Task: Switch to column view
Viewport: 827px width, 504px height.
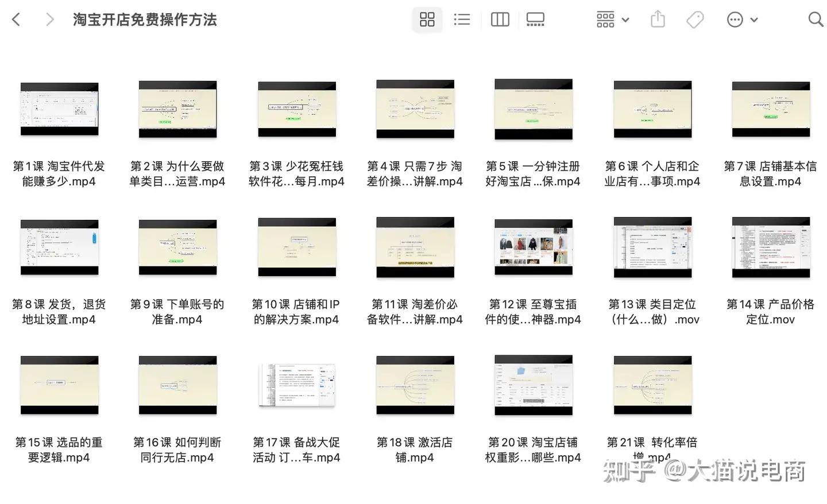Action: coord(500,20)
